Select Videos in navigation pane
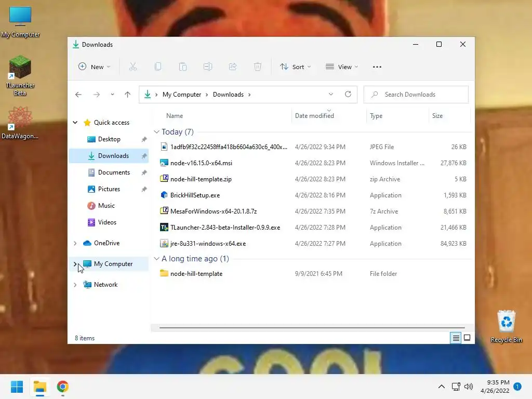The image size is (532, 399). click(109, 222)
